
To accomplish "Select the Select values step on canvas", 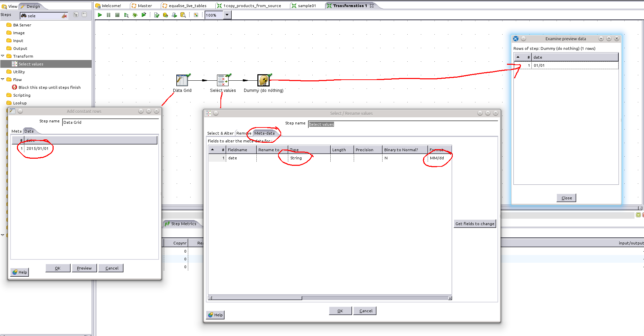I will point(223,80).
